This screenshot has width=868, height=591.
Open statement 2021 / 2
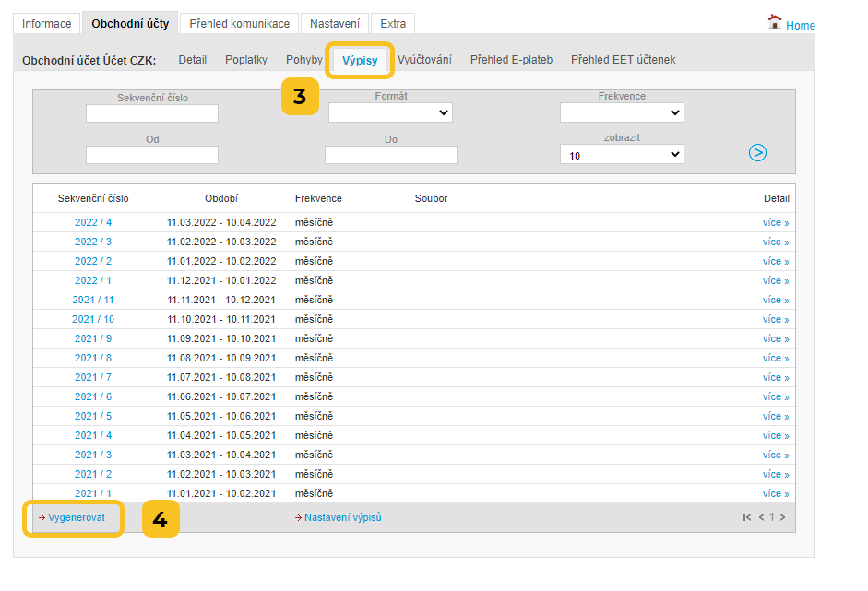tap(93, 474)
